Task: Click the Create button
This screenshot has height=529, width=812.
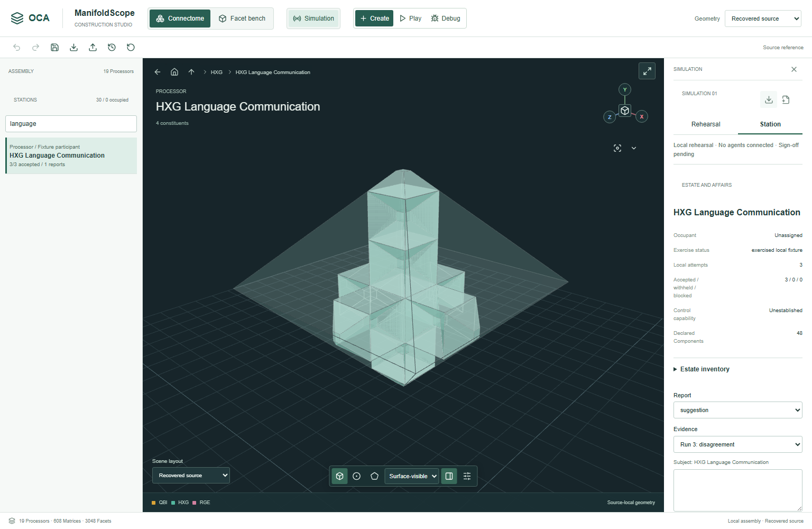Action: [x=374, y=19]
